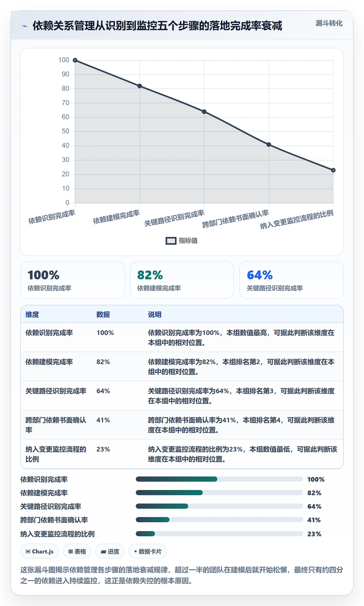Screen dimensions: 364x606
Task: Click the 数据 column header in the table
Action: click(103, 314)
